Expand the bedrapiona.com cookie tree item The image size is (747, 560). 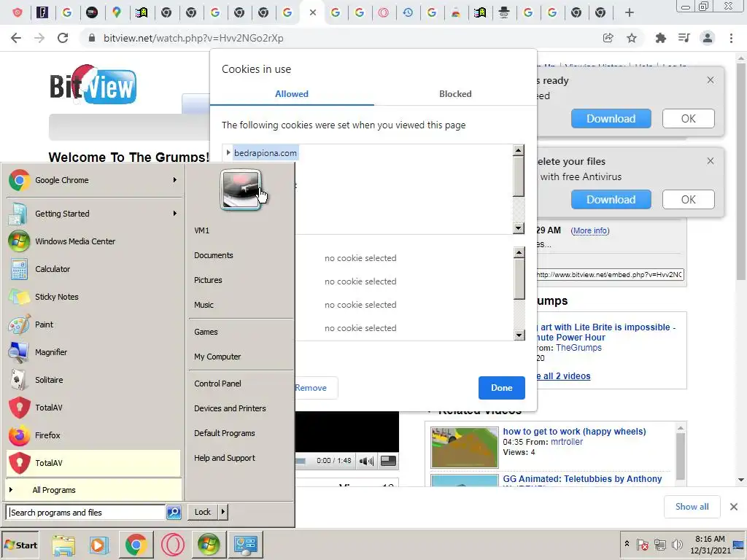pos(228,153)
